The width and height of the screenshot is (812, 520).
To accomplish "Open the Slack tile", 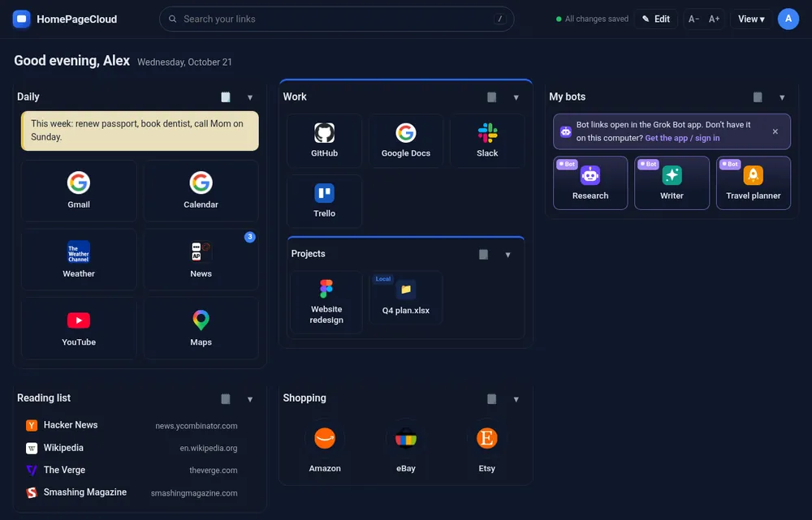I will [487, 140].
